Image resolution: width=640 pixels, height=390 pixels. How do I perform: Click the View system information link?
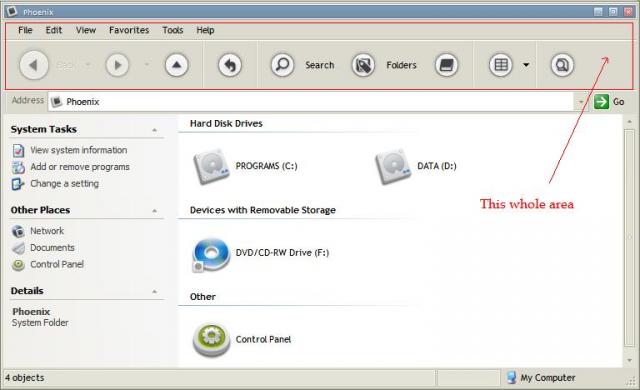79,150
